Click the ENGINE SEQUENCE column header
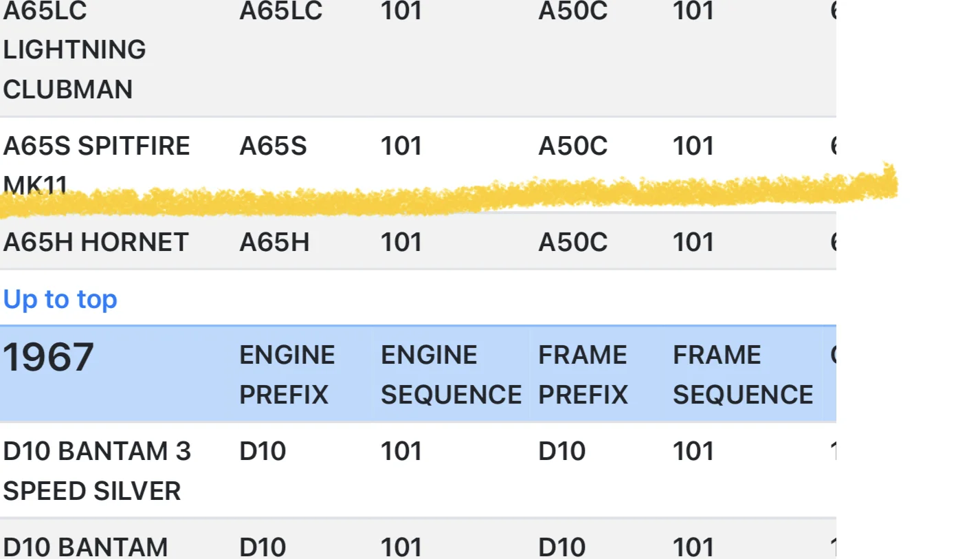 tap(451, 375)
